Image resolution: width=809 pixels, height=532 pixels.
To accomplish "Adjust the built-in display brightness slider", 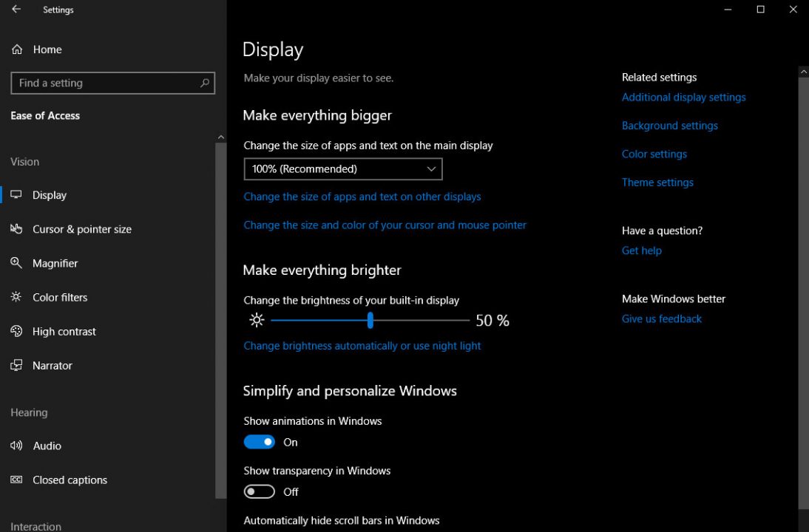I will [370, 320].
